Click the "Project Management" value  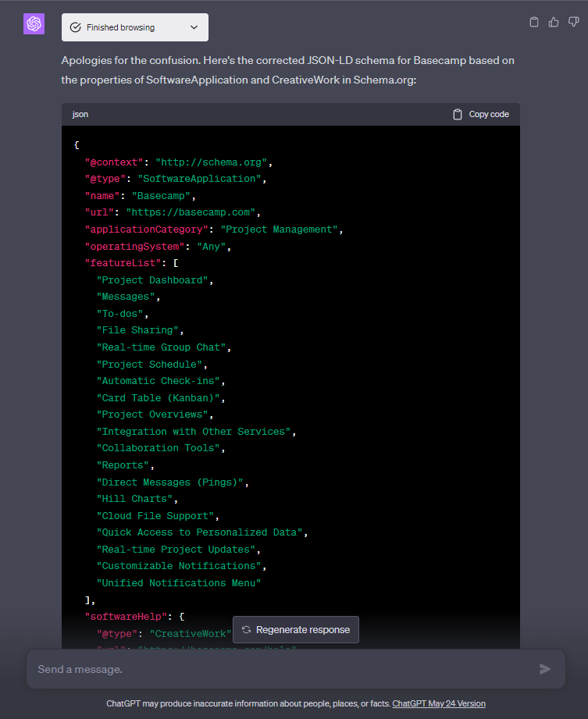(x=280, y=230)
